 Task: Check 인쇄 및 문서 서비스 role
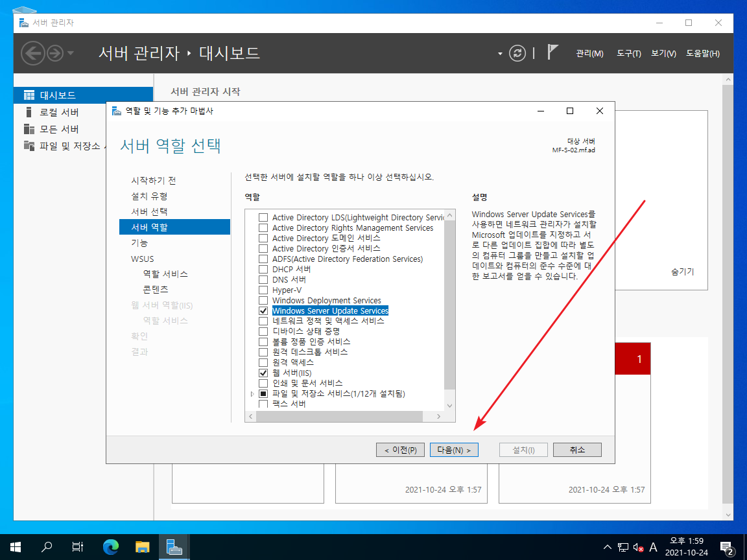pyautogui.click(x=263, y=383)
